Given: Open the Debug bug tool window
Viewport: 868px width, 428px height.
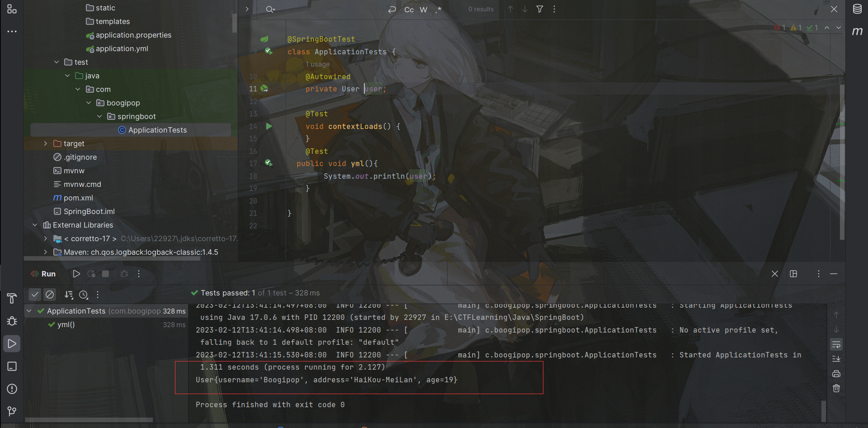Looking at the screenshot, I should [12, 321].
